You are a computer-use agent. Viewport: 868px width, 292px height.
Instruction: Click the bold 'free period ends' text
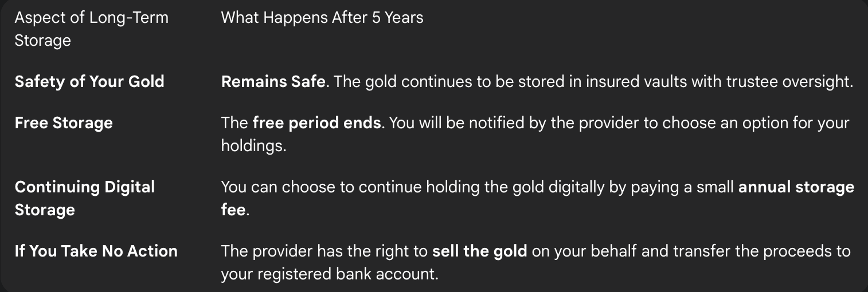(x=316, y=123)
